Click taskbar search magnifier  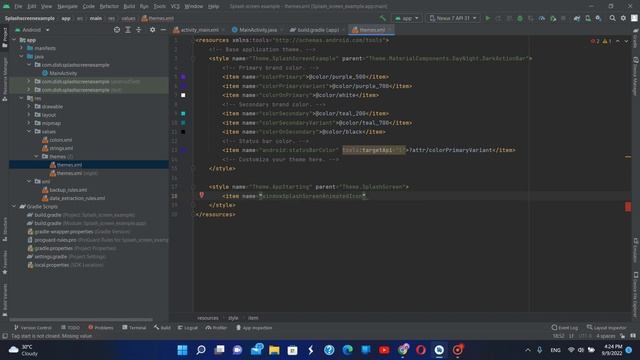pos(201,350)
